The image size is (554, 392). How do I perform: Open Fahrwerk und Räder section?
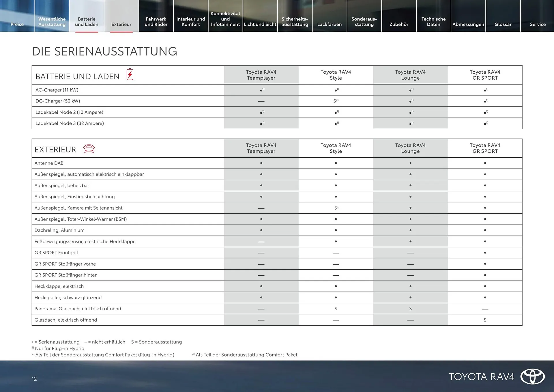pos(156,21)
